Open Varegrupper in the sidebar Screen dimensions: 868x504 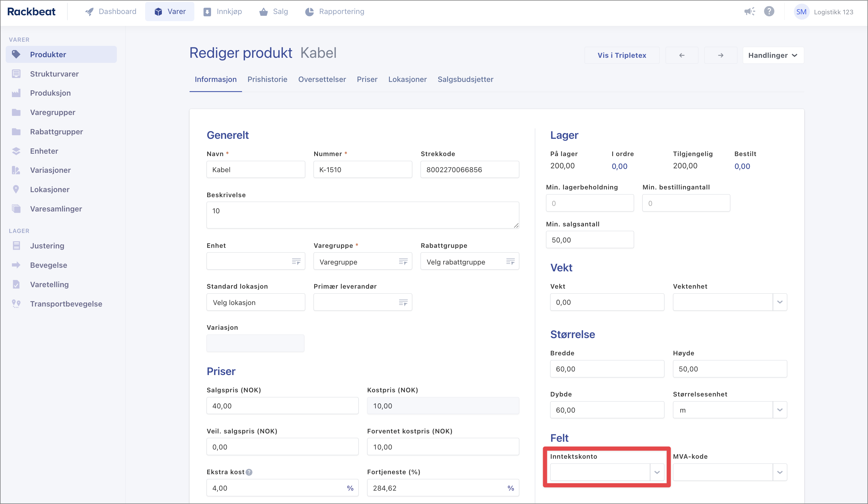click(52, 112)
